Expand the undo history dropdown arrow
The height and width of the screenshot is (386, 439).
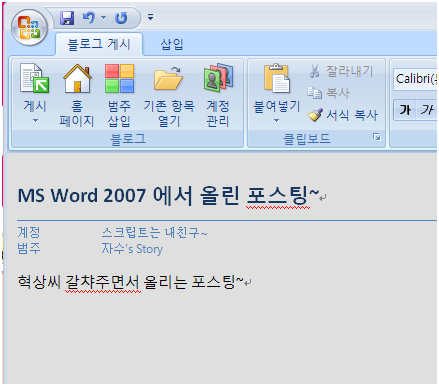coord(103,17)
